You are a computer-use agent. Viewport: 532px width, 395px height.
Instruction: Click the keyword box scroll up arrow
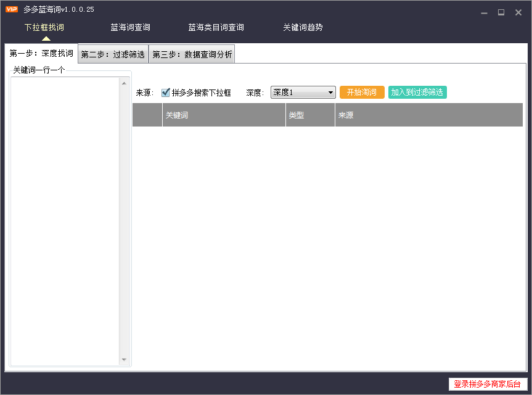pyautogui.click(x=124, y=83)
